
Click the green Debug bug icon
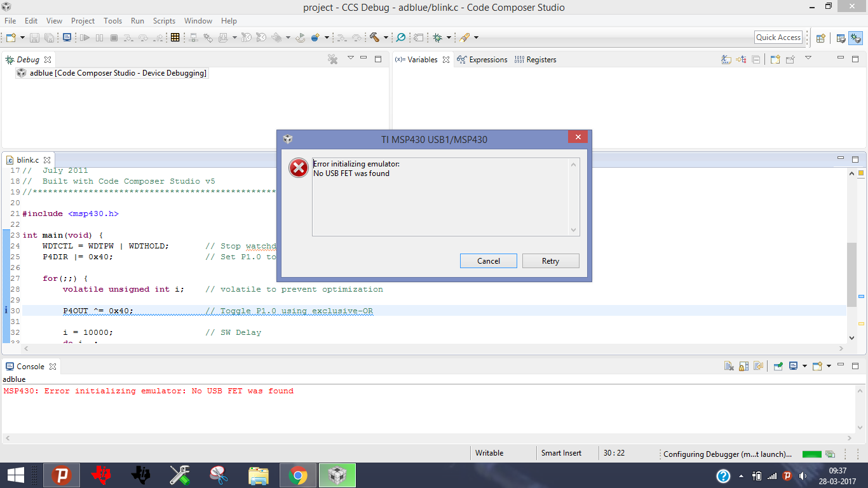click(x=438, y=37)
